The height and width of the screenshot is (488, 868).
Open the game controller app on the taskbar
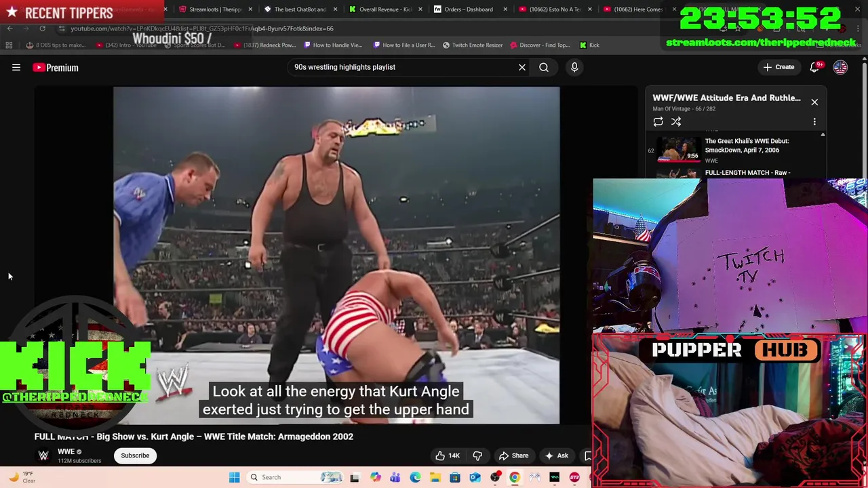(535, 477)
